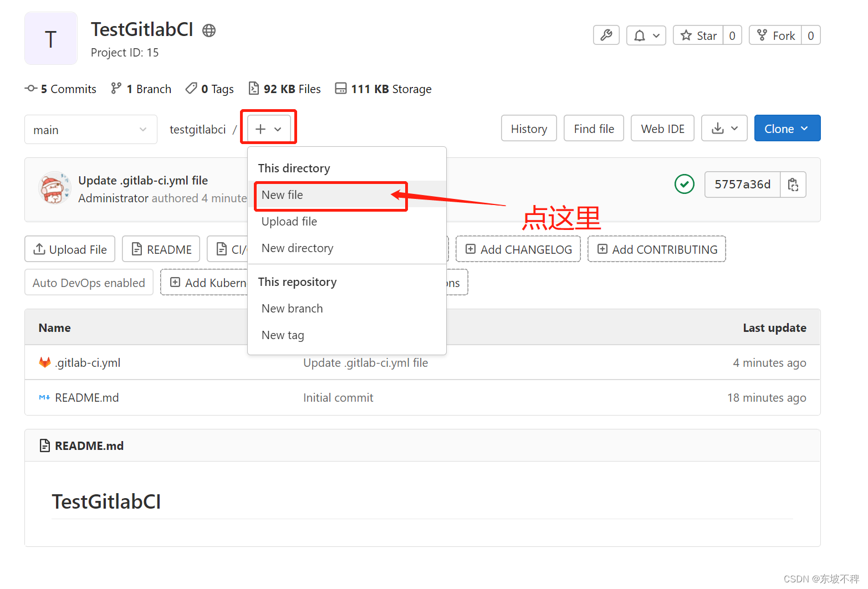Click the green pipeline passed status icon
This screenshot has height=589, width=868.
pos(685,184)
